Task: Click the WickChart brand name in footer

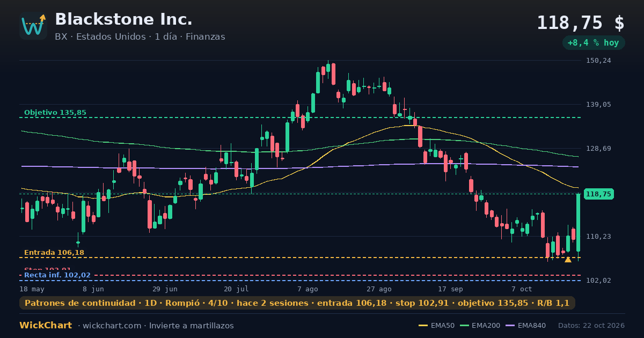Action: [x=46, y=326]
